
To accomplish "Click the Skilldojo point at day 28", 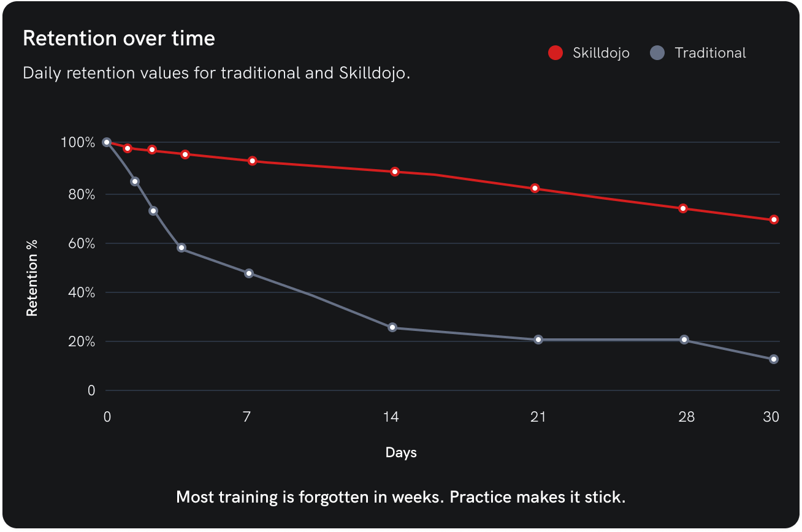I will coord(683,208).
